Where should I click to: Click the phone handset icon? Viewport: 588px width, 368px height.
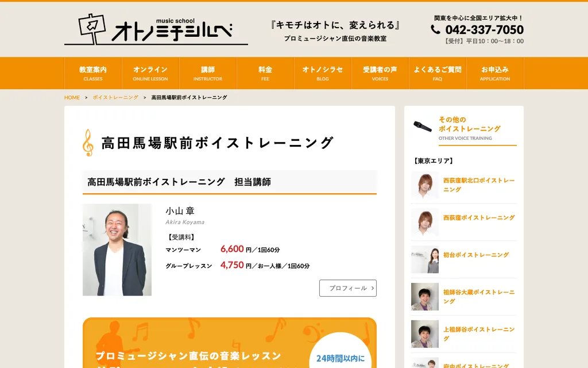(x=435, y=29)
